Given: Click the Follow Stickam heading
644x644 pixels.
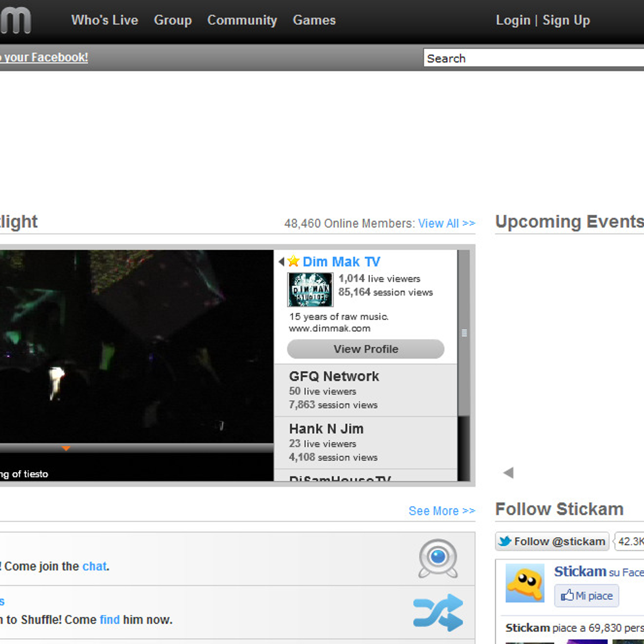Looking at the screenshot, I should (559, 509).
